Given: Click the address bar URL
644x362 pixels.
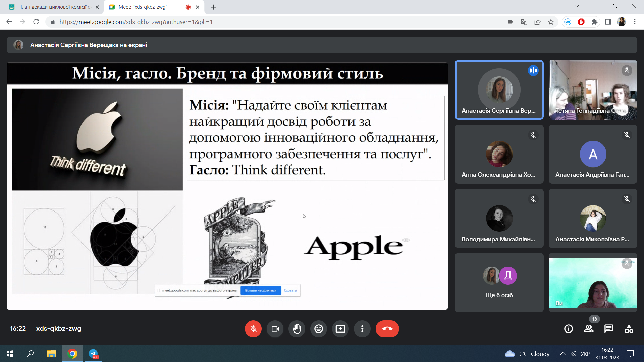Looking at the screenshot, I should click(136, 22).
